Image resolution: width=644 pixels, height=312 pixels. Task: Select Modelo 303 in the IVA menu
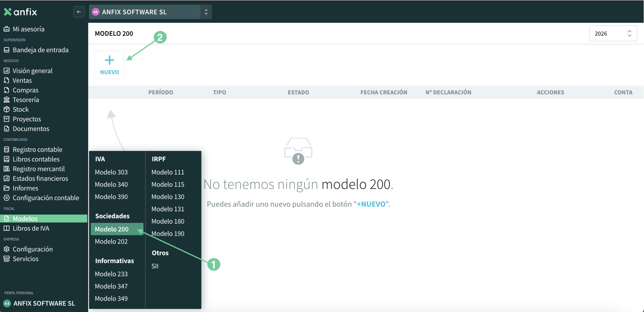pyautogui.click(x=111, y=172)
